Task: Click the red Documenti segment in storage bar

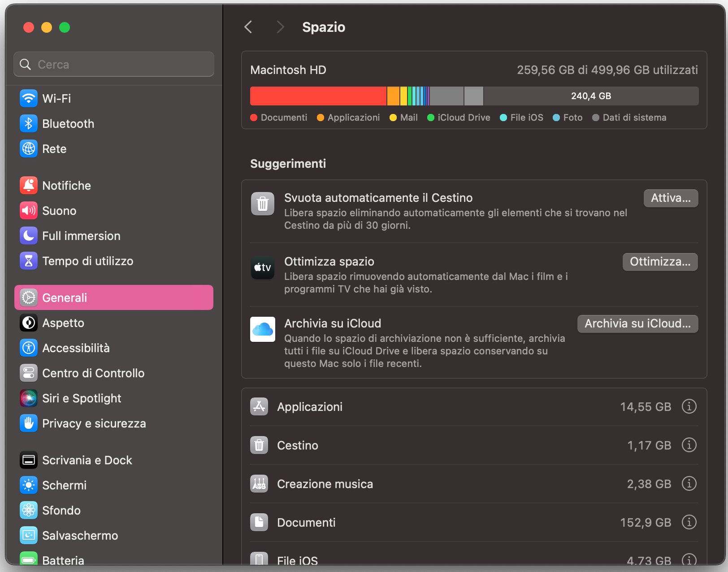Action: tap(318, 96)
